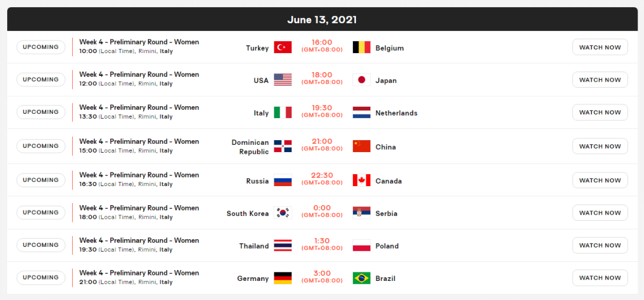This screenshot has width=644, height=300.
Task: Select the 21:00 Dominican Republic vs China time
Action: click(x=322, y=142)
